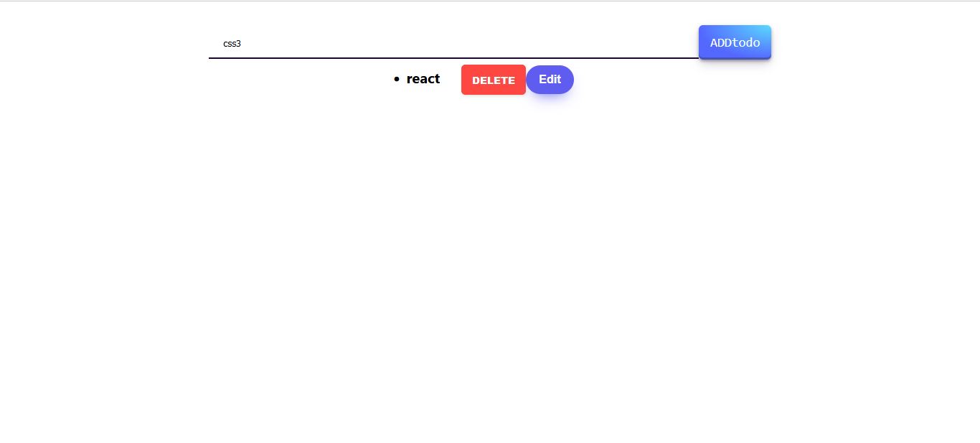This screenshot has width=980, height=443.
Task: Place cursor in the css3 text field
Action: 453,43
